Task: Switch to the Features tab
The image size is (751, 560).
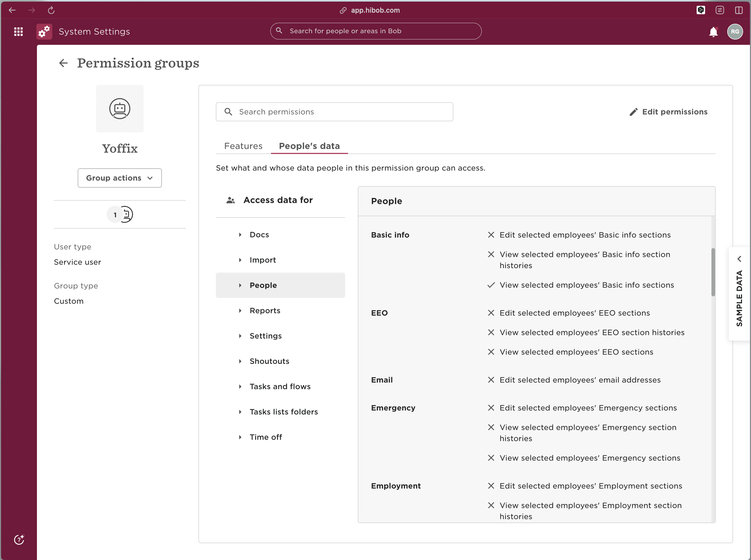Action: pyautogui.click(x=243, y=146)
